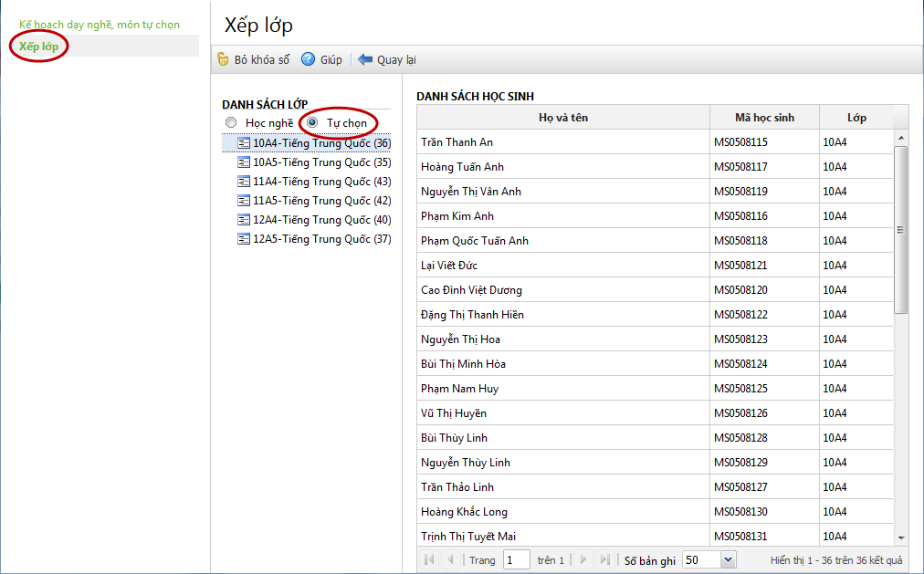The image size is (924, 574).
Task: Select student Hoàng Khắc Long
Action: [464, 512]
